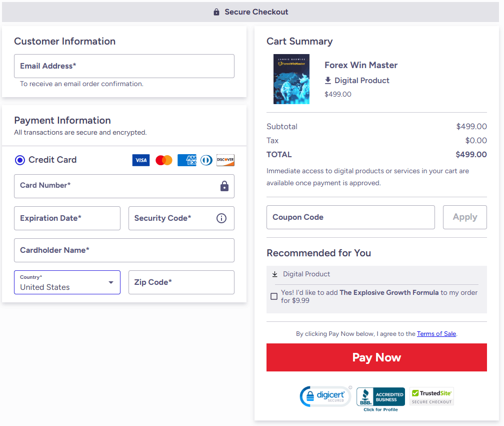
Task: Open the Terms of Sale link
Action: point(436,334)
